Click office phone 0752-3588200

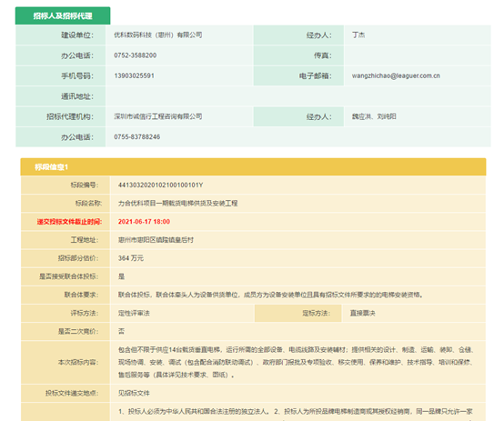135,55
